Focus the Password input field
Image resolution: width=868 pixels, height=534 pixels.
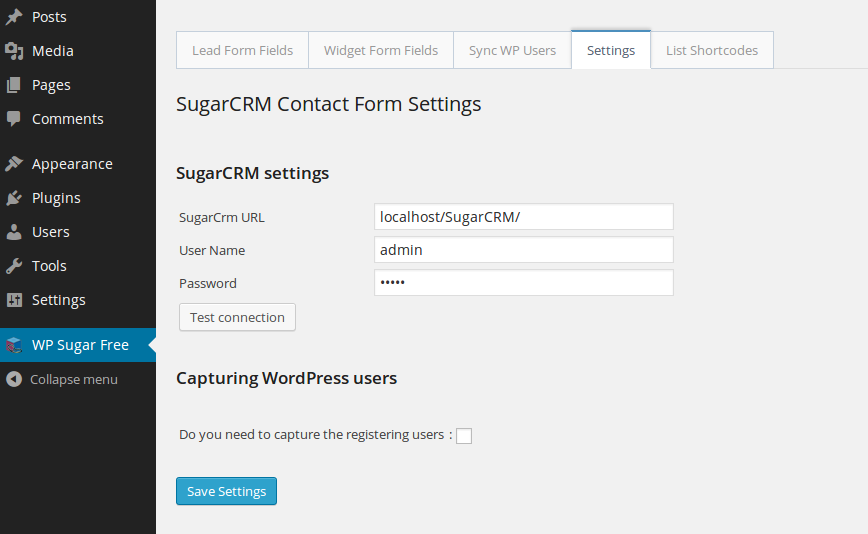(524, 282)
